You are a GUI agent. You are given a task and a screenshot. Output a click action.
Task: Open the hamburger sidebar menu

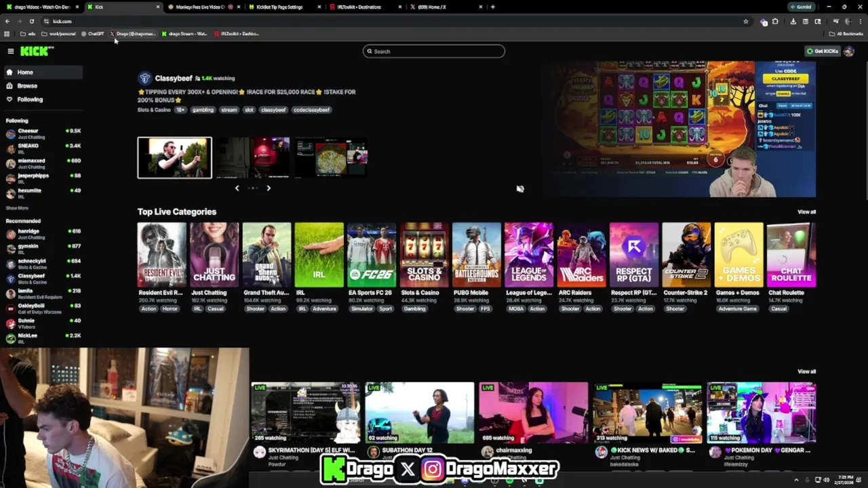click(x=10, y=51)
